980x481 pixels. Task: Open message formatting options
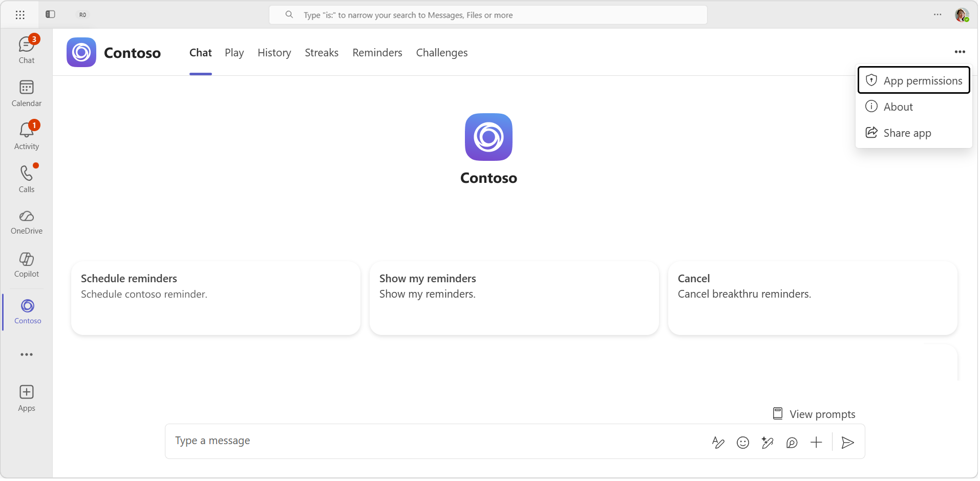click(x=718, y=442)
